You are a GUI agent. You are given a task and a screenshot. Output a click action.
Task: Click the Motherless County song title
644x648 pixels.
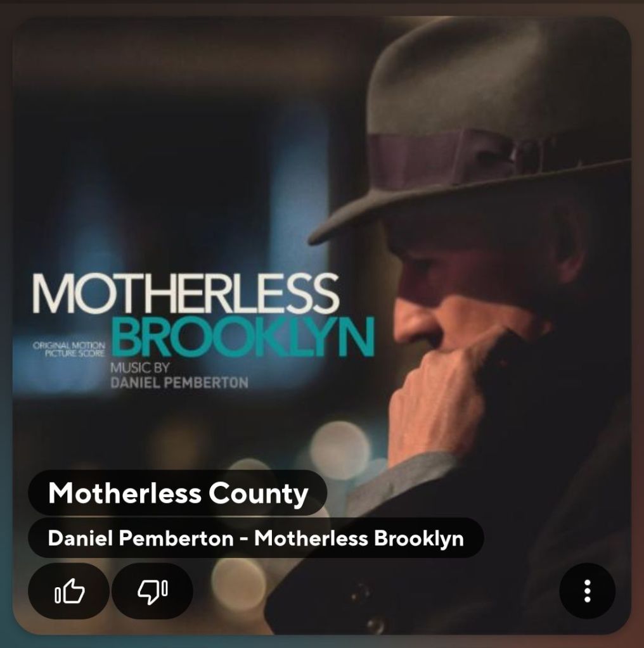pos(178,493)
